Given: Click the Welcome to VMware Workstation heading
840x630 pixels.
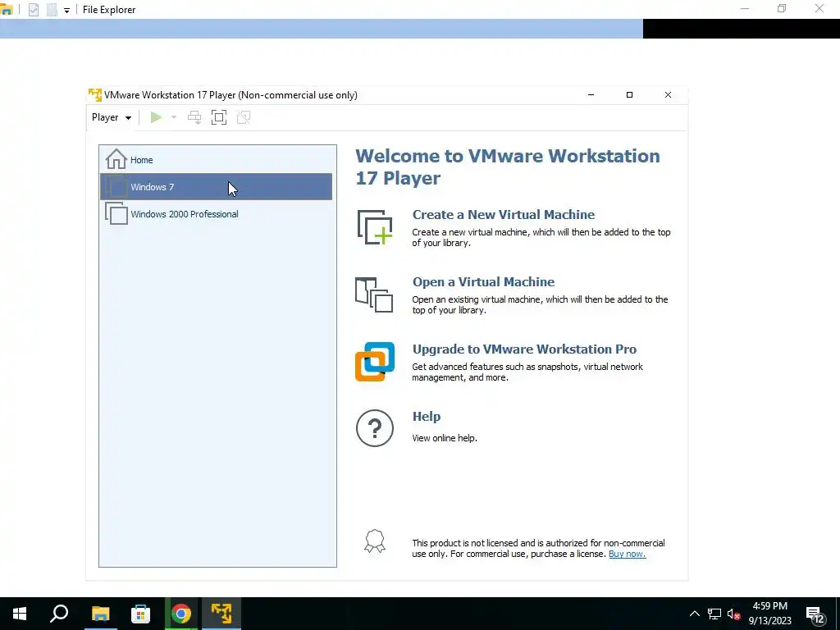Looking at the screenshot, I should (508, 167).
